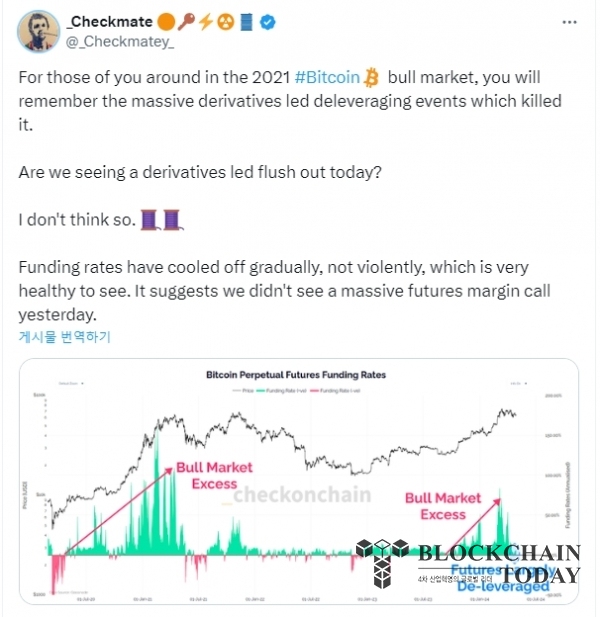Click the blue verified checkmark badge

point(268,22)
